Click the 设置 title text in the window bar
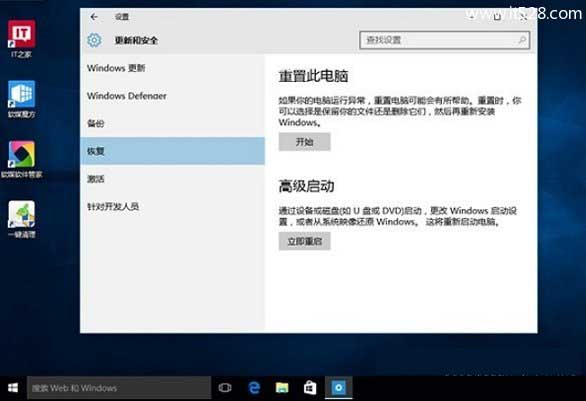 click(x=122, y=17)
